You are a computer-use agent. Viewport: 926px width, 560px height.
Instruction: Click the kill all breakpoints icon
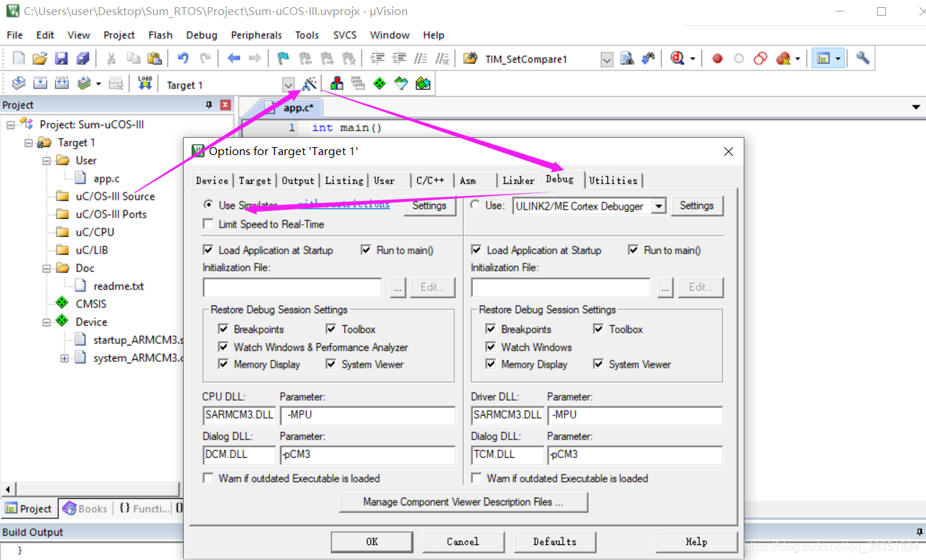point(783,59)
